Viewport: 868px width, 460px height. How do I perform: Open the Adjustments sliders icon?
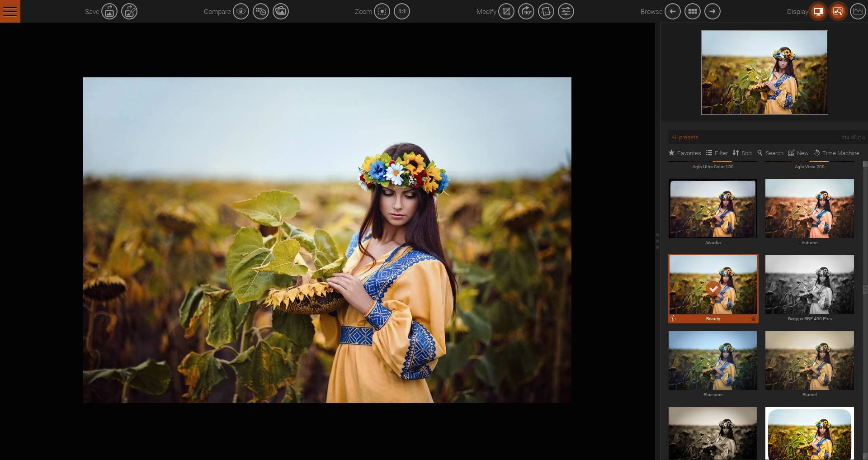click(x=566, y=11)
